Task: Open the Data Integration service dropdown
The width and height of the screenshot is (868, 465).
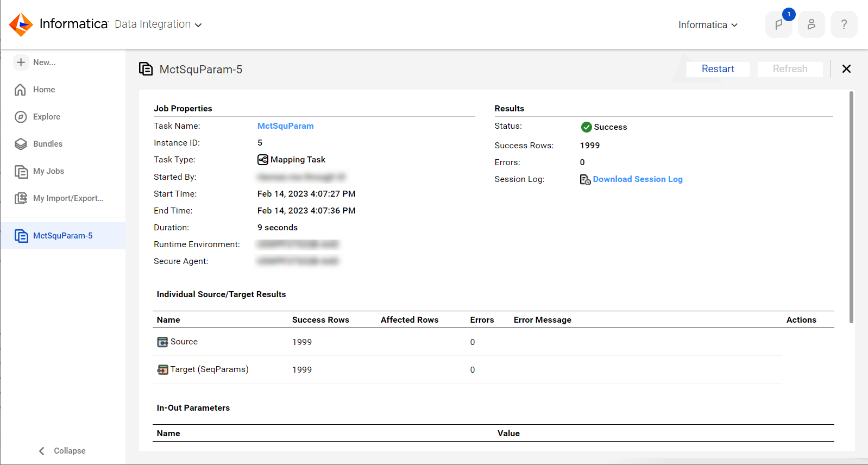Action: [158, 24]
